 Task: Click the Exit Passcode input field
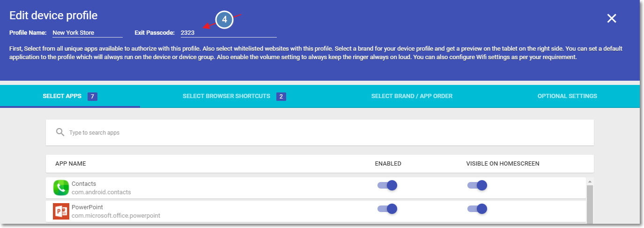tap(228, 33)
